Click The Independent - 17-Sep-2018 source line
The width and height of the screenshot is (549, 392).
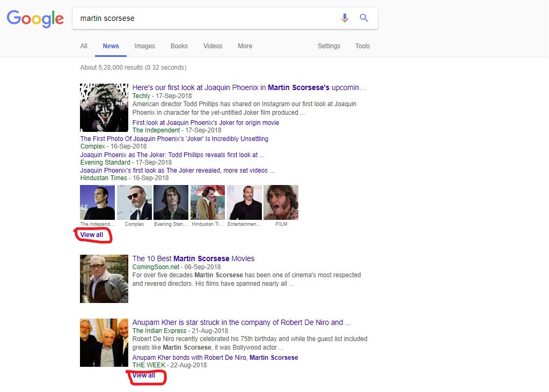click(177, 130)
